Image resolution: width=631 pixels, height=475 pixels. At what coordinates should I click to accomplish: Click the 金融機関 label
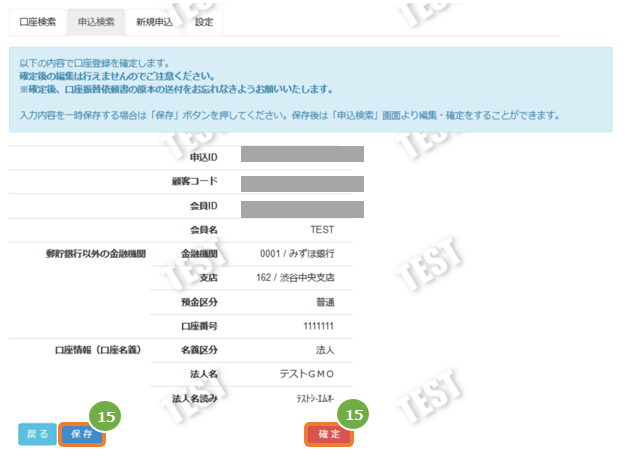(199, 254)
